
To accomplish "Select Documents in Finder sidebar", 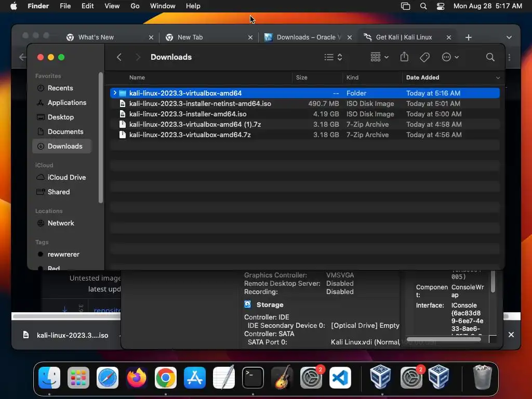I will pyautogui.click(x=62, y=131).
